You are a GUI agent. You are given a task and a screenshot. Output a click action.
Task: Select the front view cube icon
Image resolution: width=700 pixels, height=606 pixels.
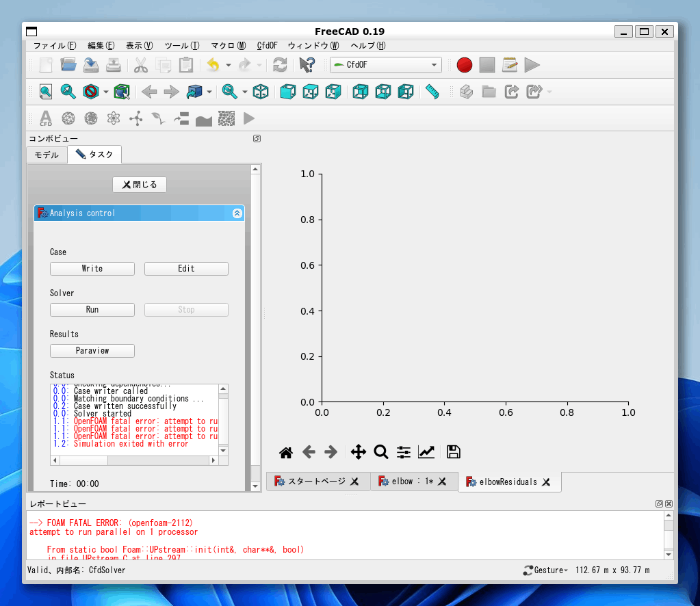click(287, 92)
